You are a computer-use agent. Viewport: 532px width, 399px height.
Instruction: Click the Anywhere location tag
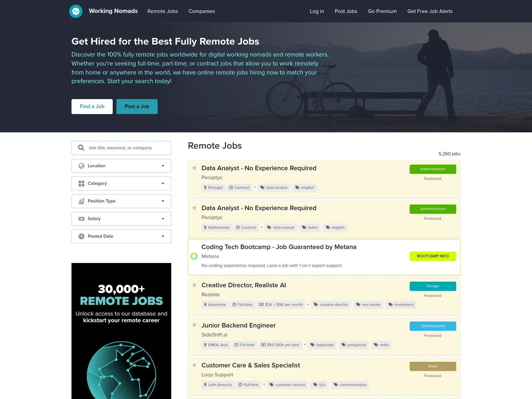pyautogui.click(x=215, y=305)
